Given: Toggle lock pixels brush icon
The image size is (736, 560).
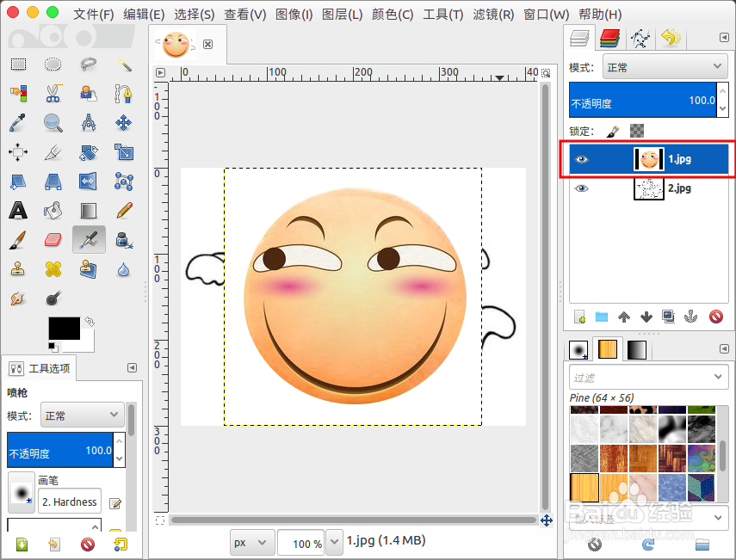Looking at the screenshot, I should [x=613, y=131].
